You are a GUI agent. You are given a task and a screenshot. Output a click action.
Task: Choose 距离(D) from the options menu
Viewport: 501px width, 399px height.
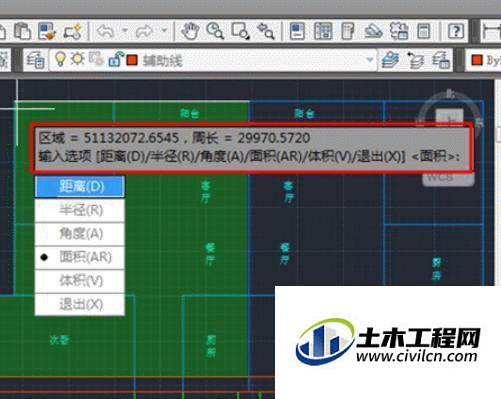(x=80, y=187)
